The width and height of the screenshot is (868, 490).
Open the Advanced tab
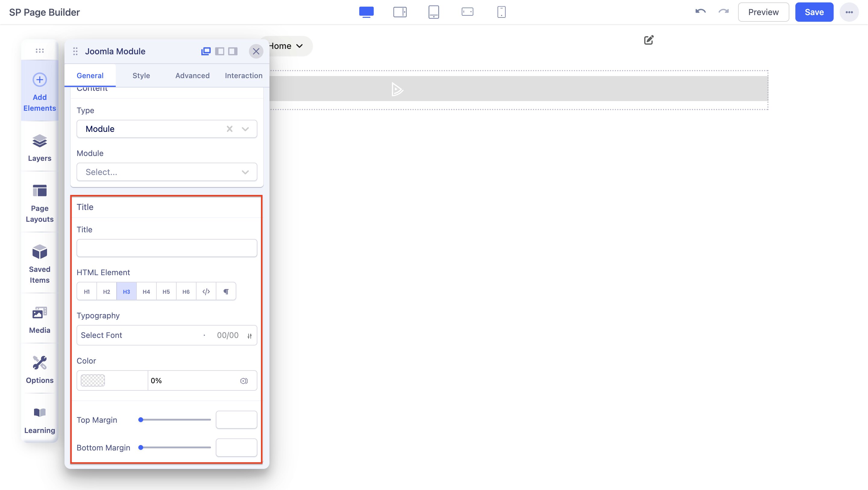point(192,75)
